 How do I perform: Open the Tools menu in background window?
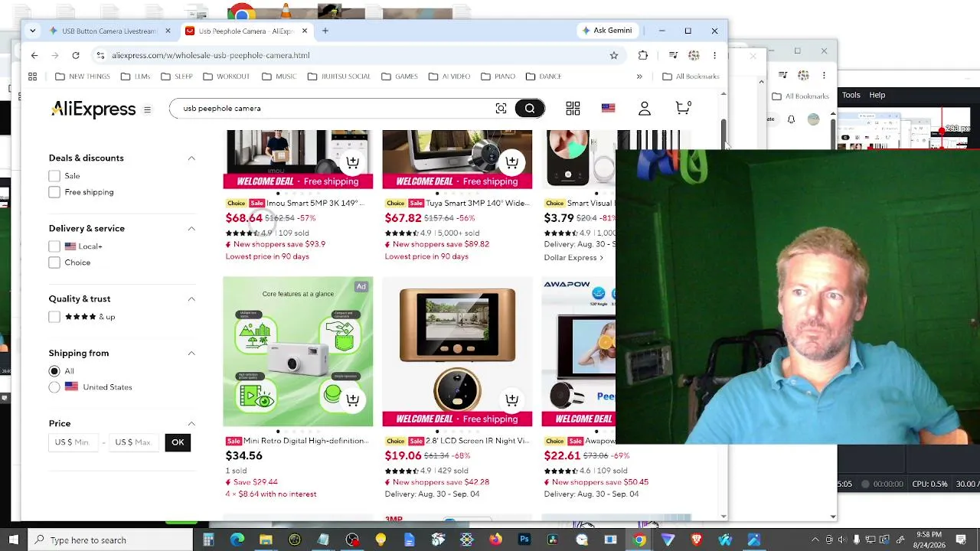pos(851,95)
